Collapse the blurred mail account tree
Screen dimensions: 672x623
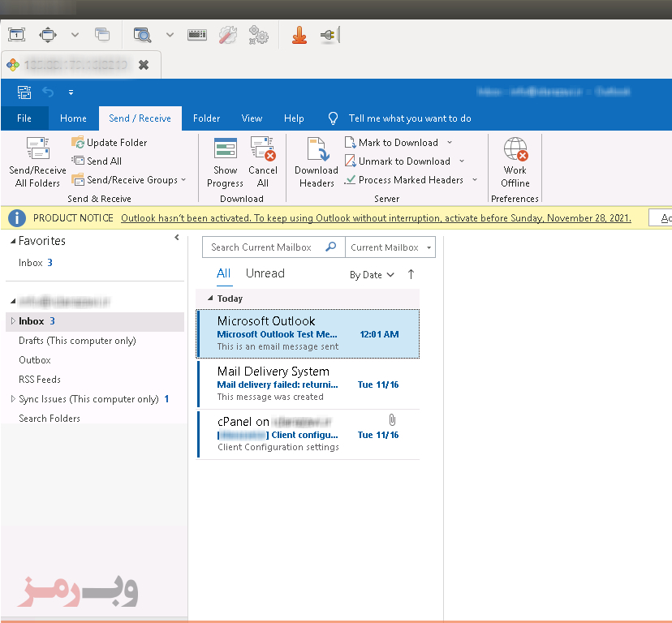pos(13,301)
